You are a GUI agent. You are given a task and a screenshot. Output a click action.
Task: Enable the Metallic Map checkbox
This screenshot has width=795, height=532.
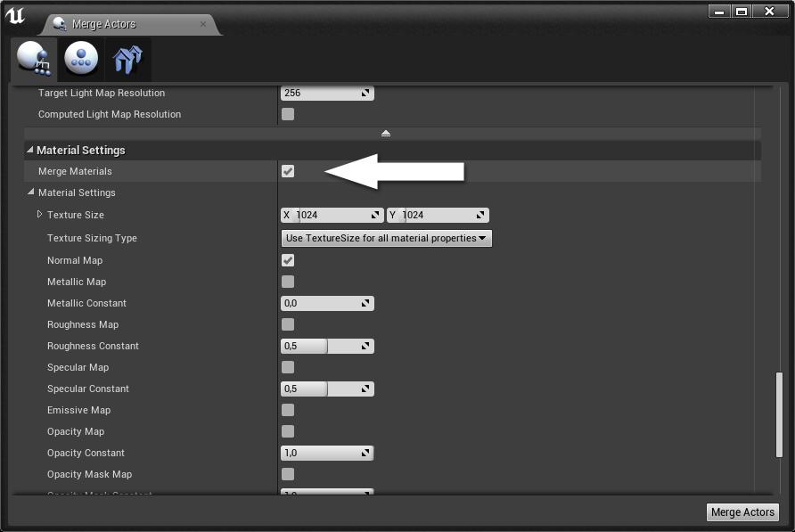click(x=288, y=282)
